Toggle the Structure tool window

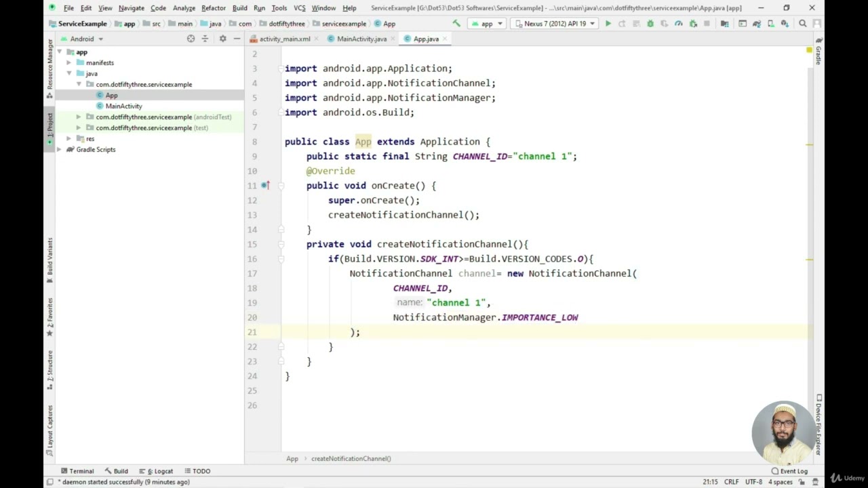point(50,370)
